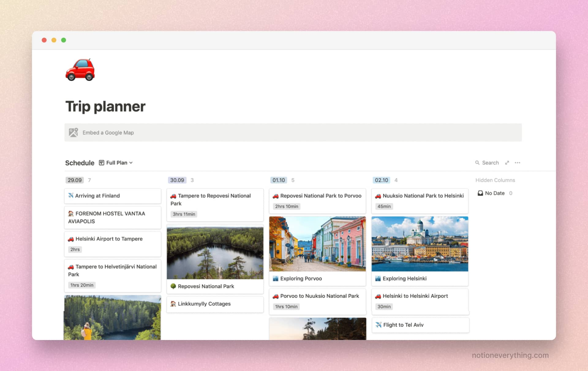Click the Helsinki cathedral harbor photo
The height and width of the screenshot is (371, 588).
click(420, 244)
